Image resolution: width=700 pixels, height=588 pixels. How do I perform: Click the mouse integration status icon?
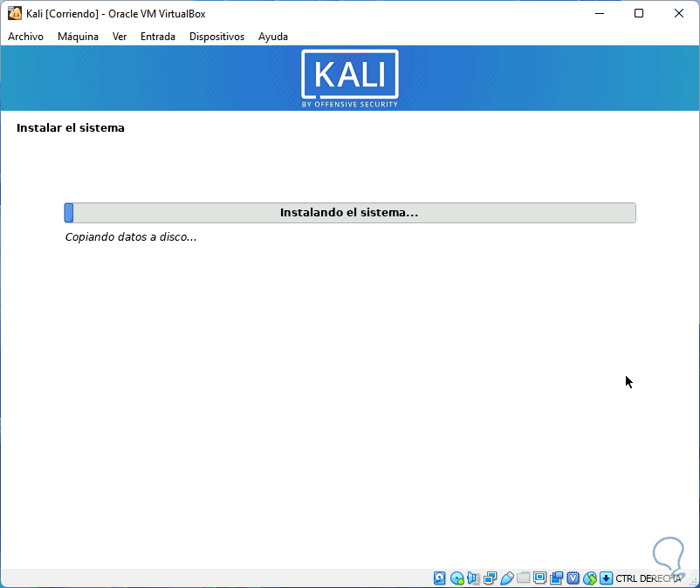590,578
